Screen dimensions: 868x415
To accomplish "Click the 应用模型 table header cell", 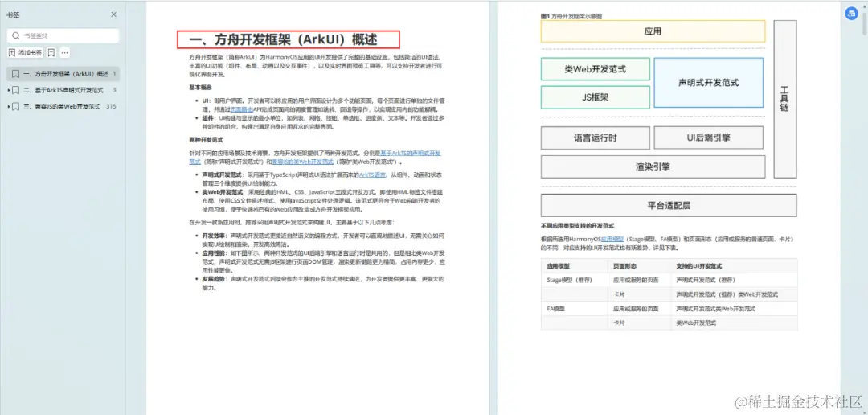I will click(574, 266).
